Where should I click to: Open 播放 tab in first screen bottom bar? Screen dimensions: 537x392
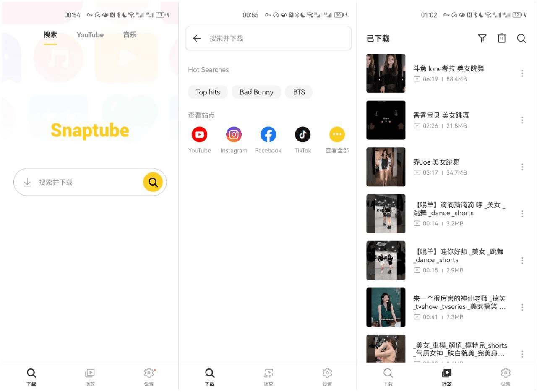pos(90,377)
